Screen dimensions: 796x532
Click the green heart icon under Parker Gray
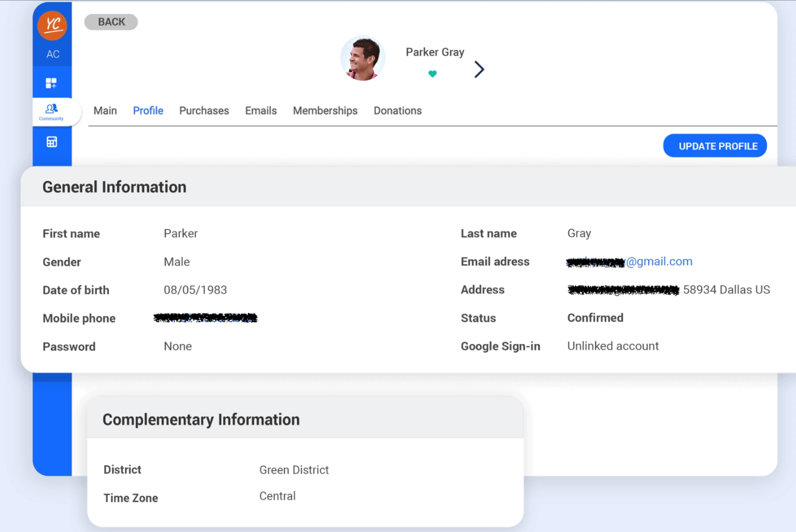tap(433, 73)
